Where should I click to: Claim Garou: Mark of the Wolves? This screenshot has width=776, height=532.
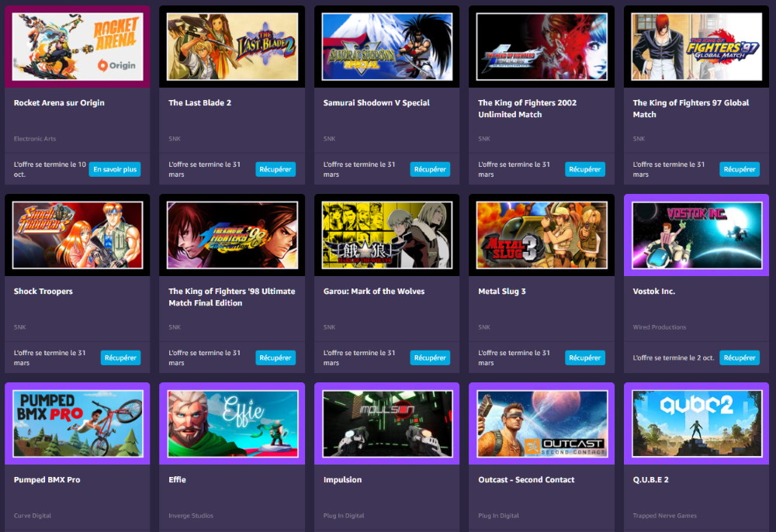(430, 358)
